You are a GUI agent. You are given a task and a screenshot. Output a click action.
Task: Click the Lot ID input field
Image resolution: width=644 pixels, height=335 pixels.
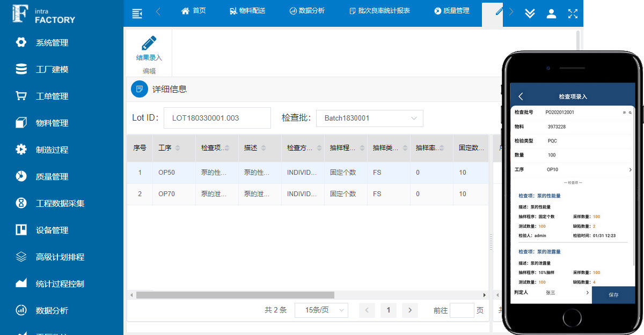pyautogui.click(x=217, y=118)
